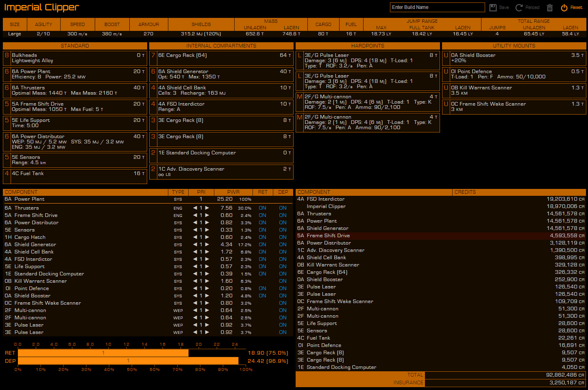Open the Bulkheads Lightweight Alloy slot
Screen dimensions: 588x390
(75, 58)
